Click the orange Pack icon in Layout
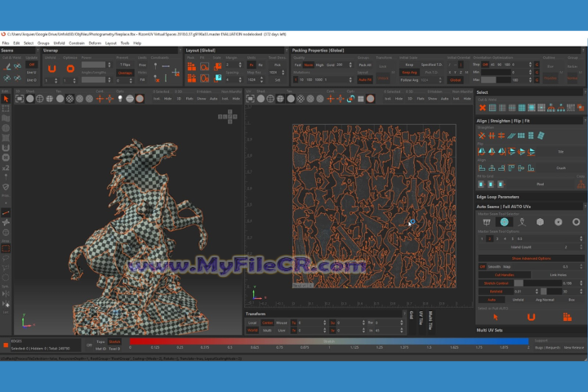Viewport: 588px width, 392px height. 192,66
